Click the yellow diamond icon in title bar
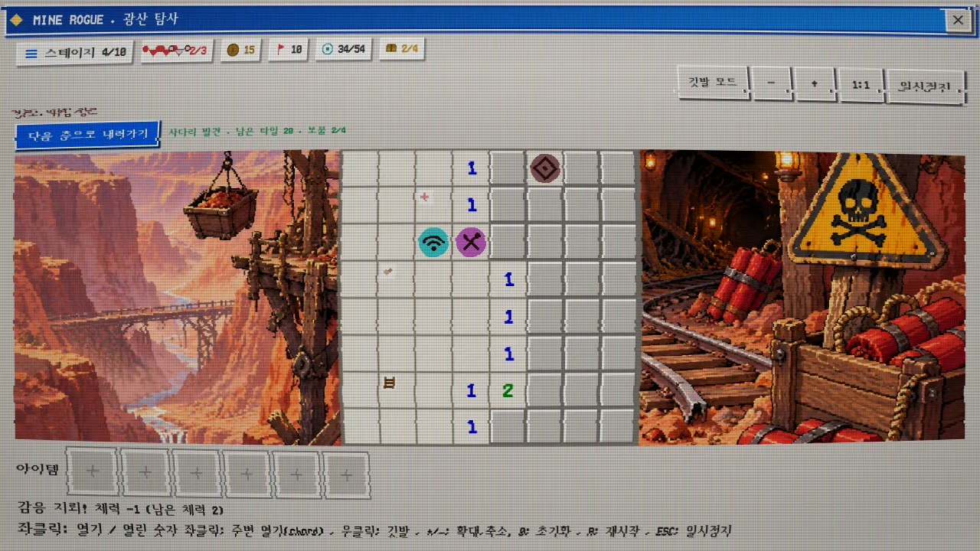Image resolution: width=980 pixels, height=551 pixels. [x=16, y=21]
